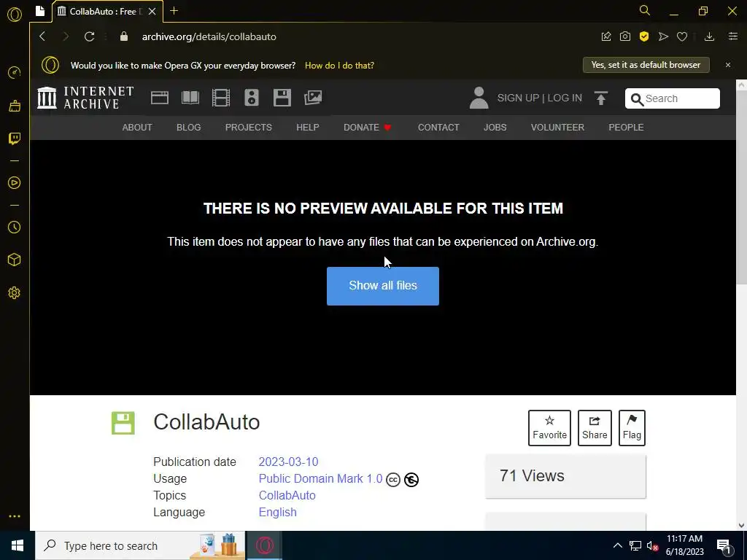The width and height of the screenshot is (747, 560).
Task: Open CollabAuto topic link
Action: click(x=287, y=495)
